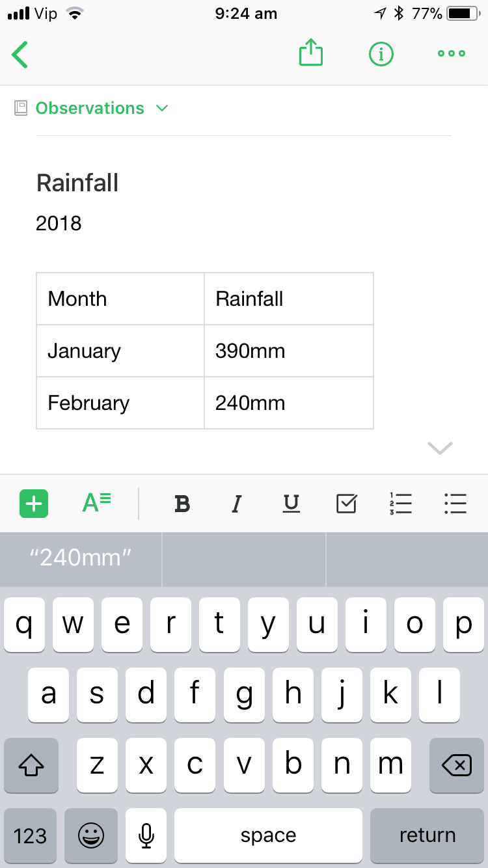
Task: Tap the green plus insert button
Action: [34, 504]
